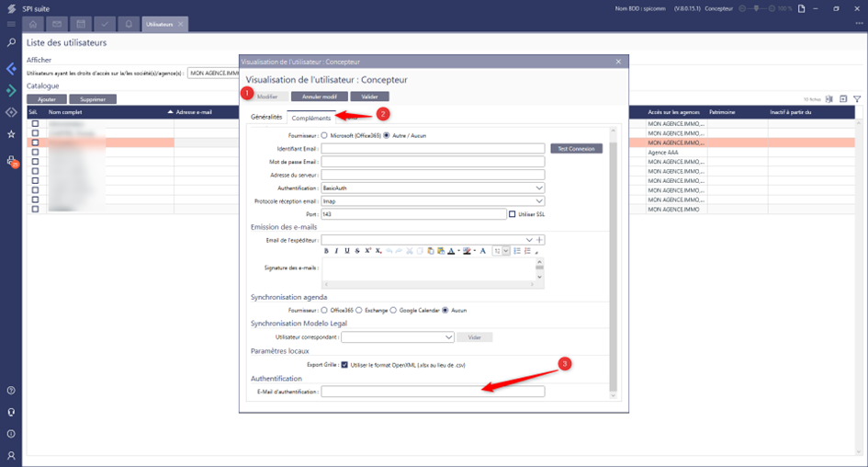Click the filter funnel icon above grid
Screen dimensions: 868x467
click(x=856, y=98)
